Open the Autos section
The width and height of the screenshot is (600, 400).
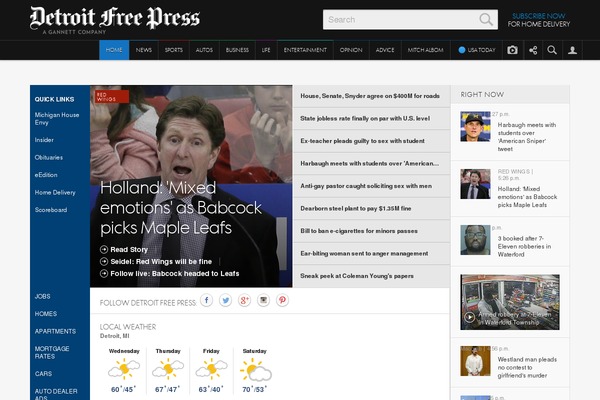[x=204, y=50]
